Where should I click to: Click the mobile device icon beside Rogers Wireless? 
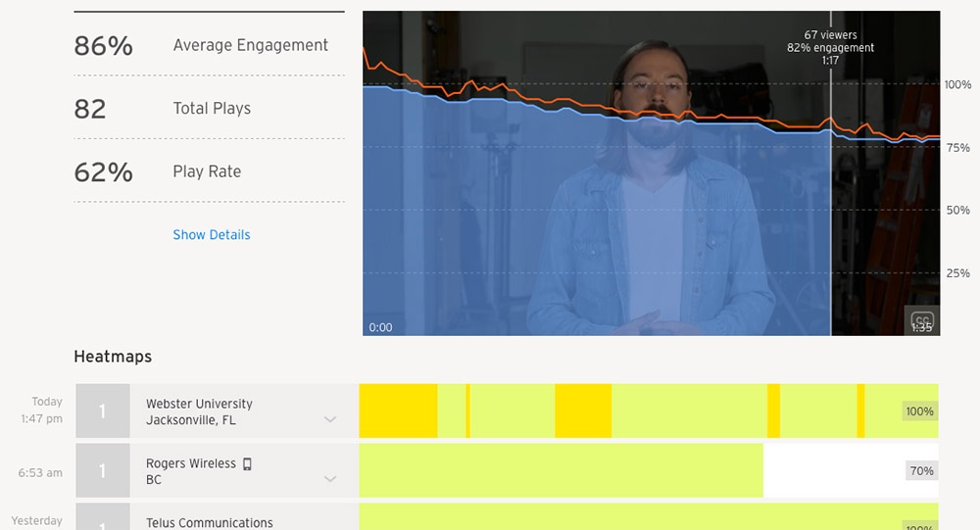click(247, 463)
